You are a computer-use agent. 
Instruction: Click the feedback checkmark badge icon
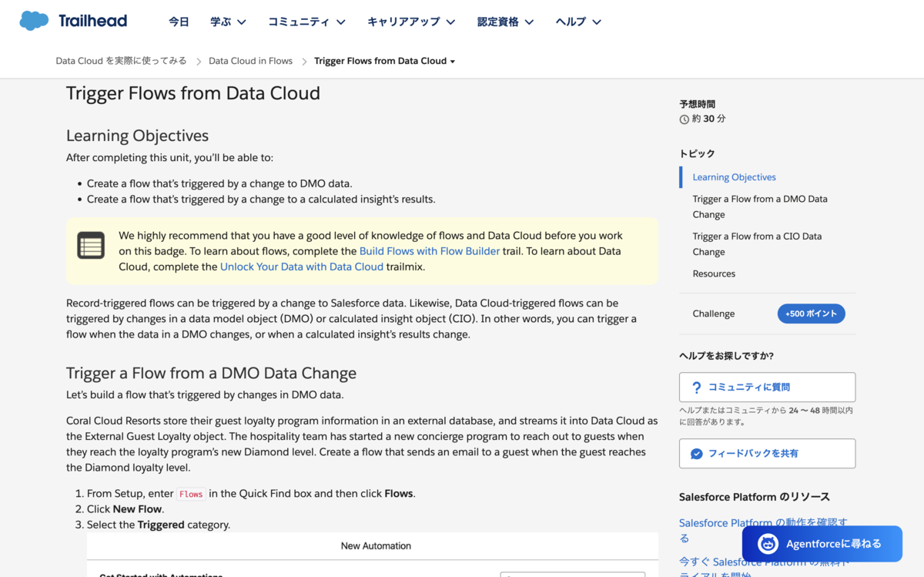tap(696, 454)
